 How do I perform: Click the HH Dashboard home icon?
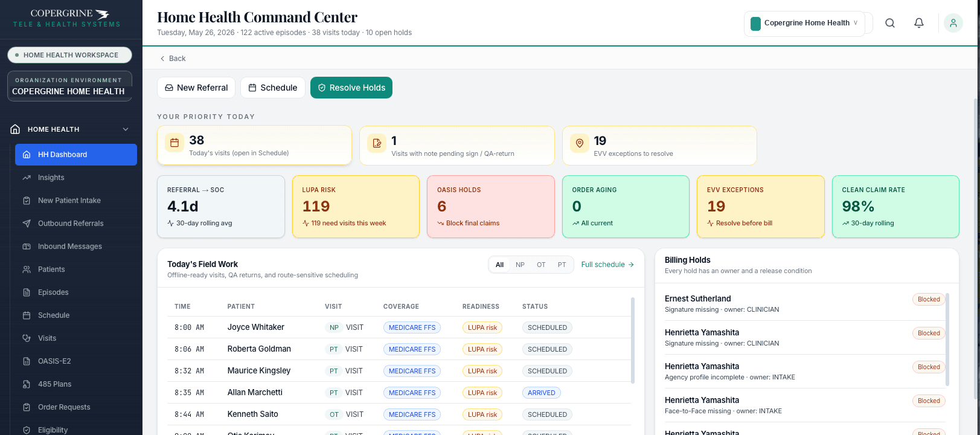click(x=27, y=155)
